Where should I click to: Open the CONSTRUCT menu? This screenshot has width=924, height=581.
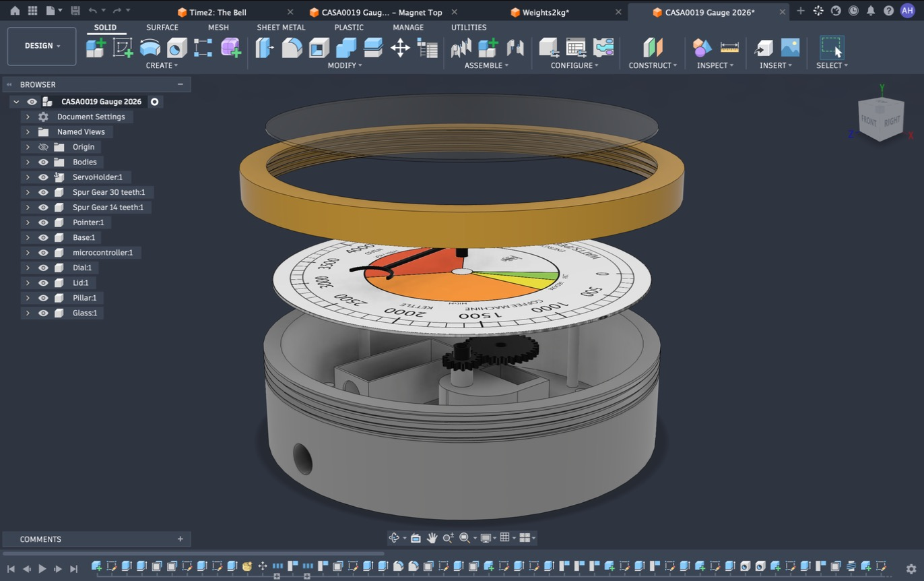point(653,65)
